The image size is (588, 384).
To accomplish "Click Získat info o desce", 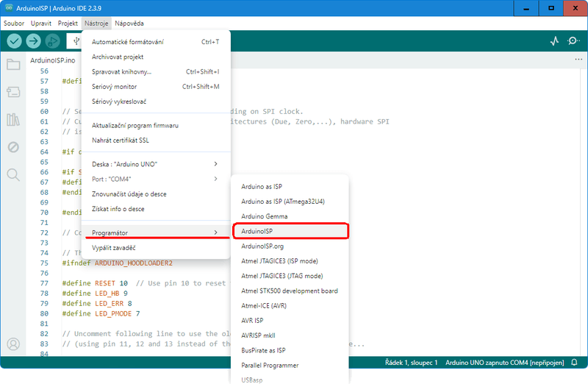I will coord(156,209).
